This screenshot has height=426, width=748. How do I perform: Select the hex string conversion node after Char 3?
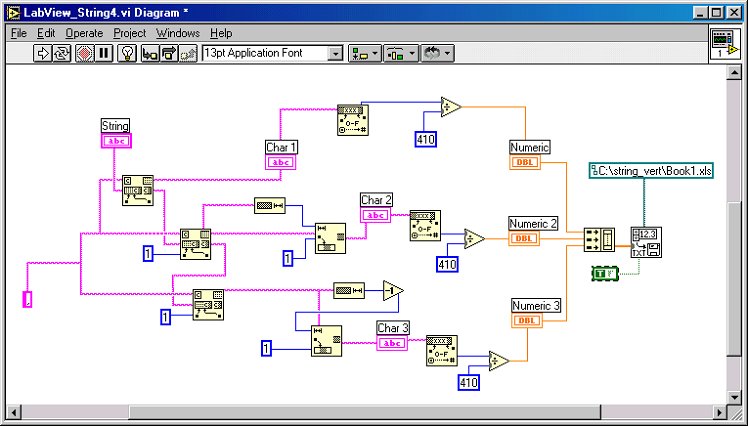442,351
